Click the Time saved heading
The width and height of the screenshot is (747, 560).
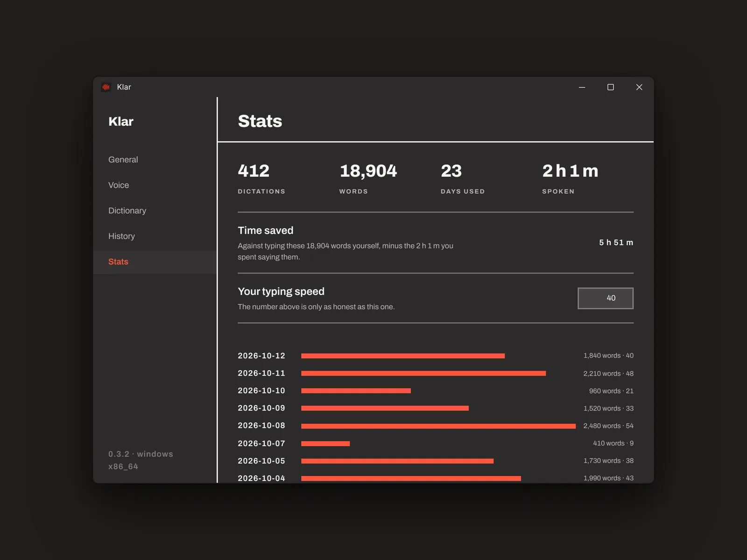pyautogui.click(x=266, y=231)
